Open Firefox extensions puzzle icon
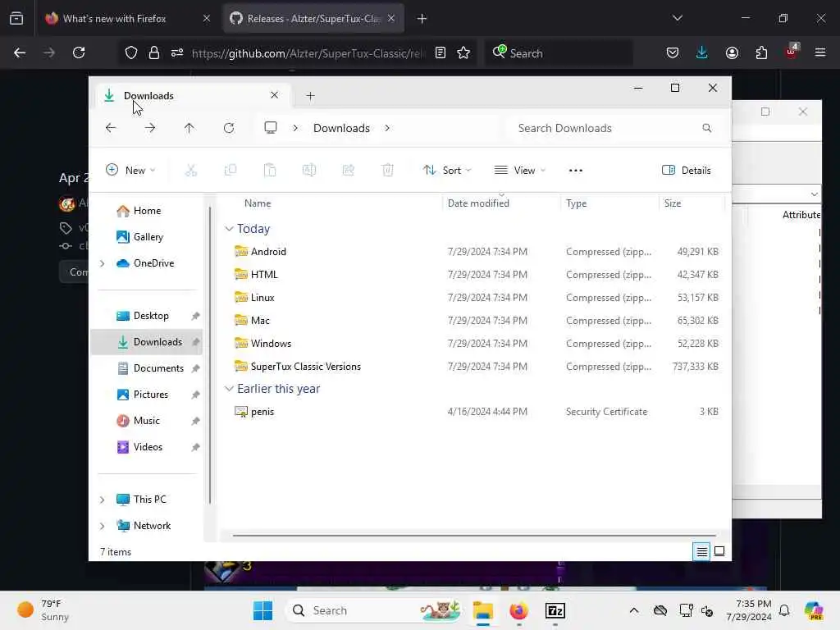 tap(761, 52)
